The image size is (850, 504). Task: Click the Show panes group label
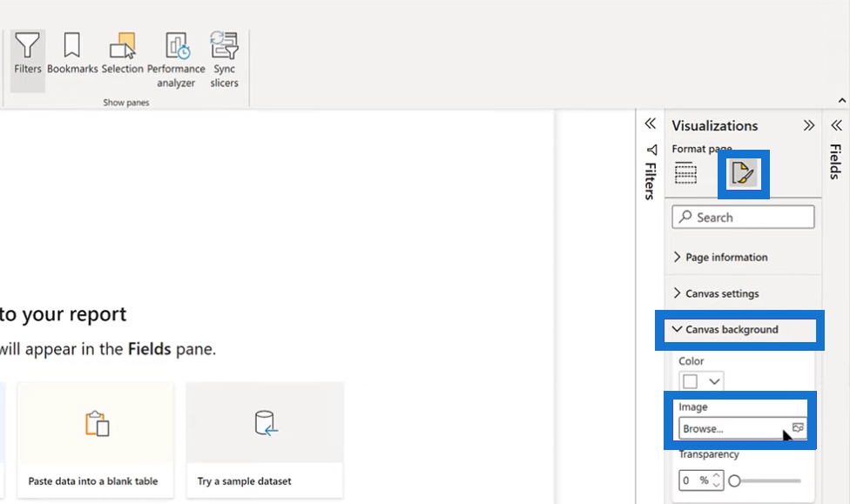[x=125, y=103]
